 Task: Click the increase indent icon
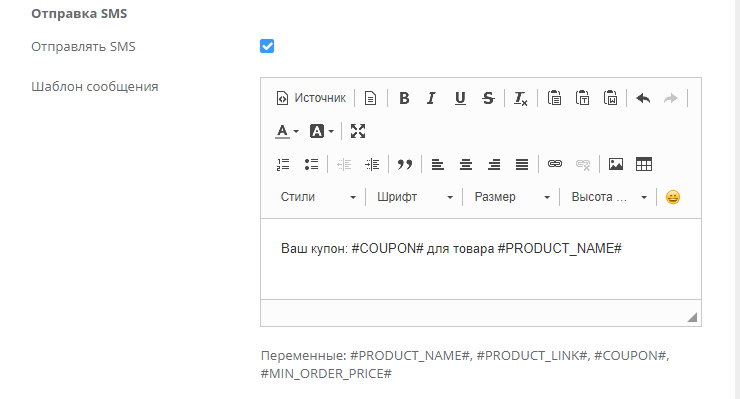(x=372, y=164)
